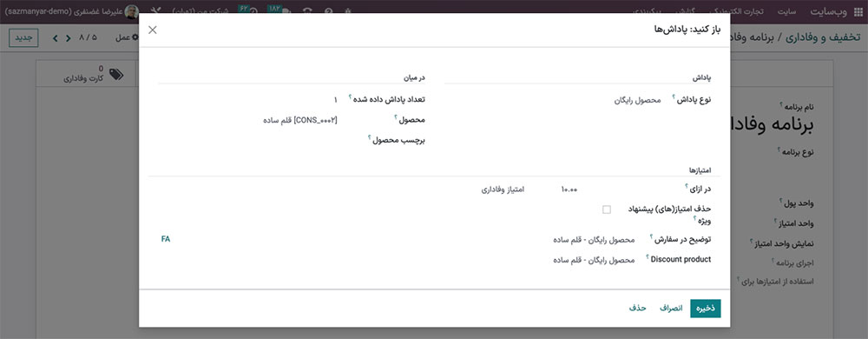Click help mark beside نوع پاداش
Image resolution: width=868 pixels, height=339 pixels.
pos(674,97)
